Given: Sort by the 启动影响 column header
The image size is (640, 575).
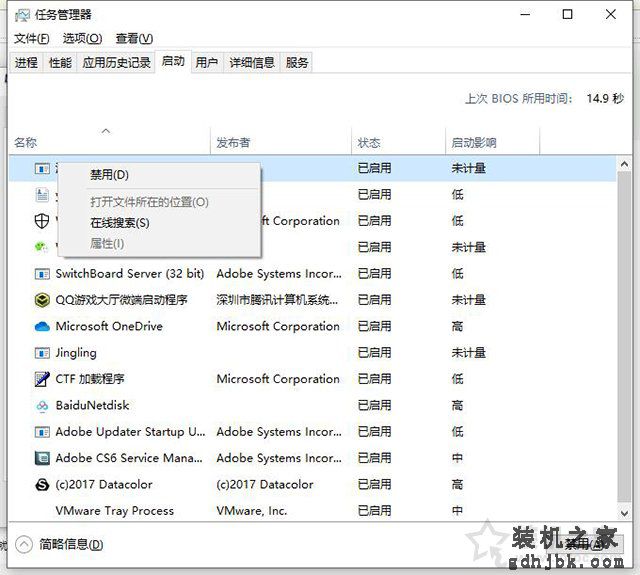Looking at the screenshot, I should click(x=492, y=142).
